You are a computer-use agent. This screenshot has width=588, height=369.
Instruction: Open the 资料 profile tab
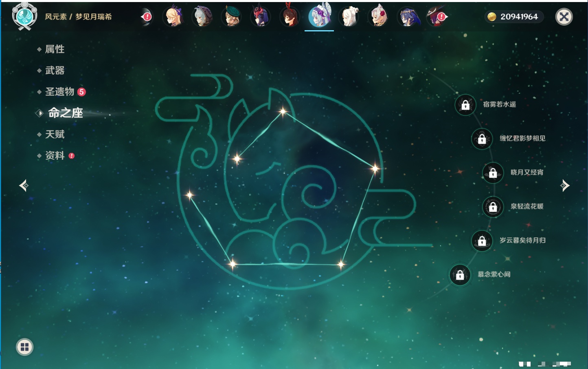55,155
